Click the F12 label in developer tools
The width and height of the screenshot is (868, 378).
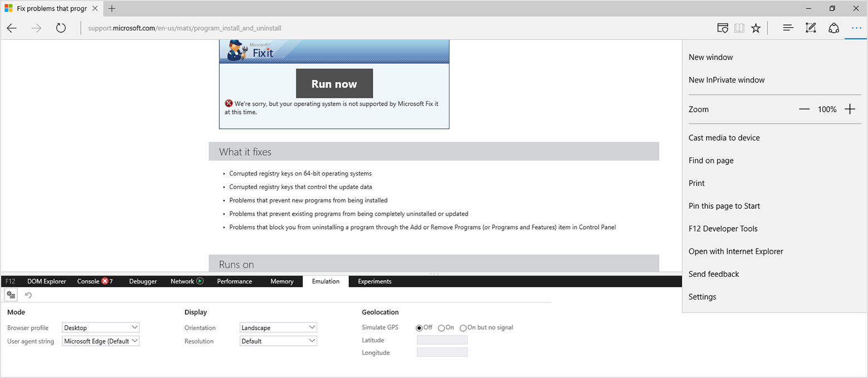coord(10,281)
